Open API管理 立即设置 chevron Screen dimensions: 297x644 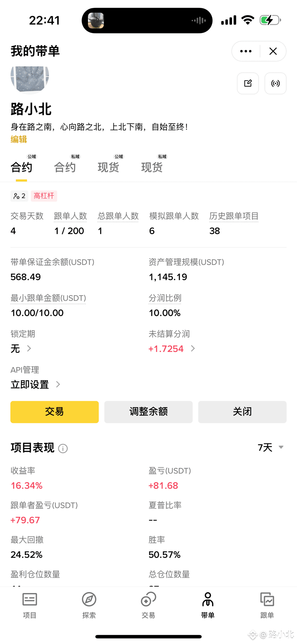pos(58,384)
